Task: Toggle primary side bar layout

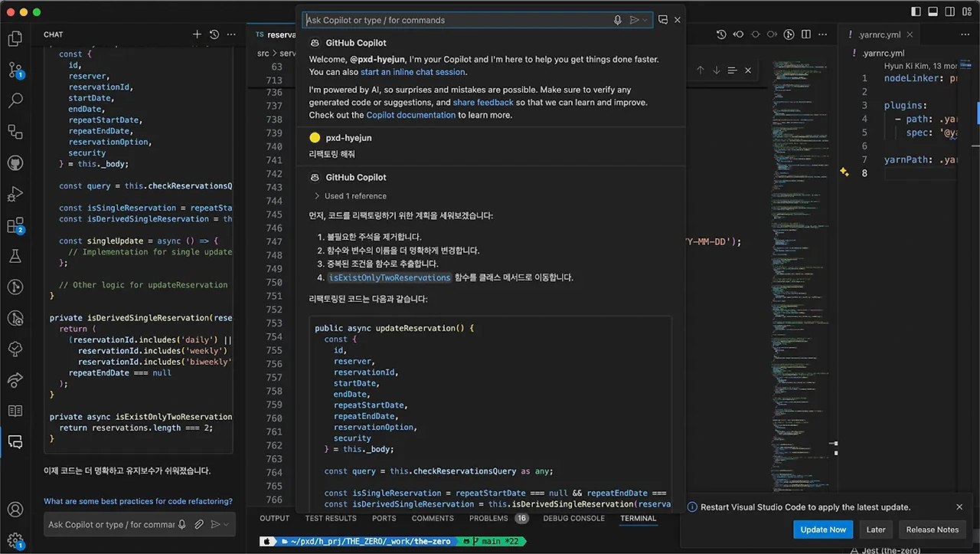Action: click(x=916, y=11)
